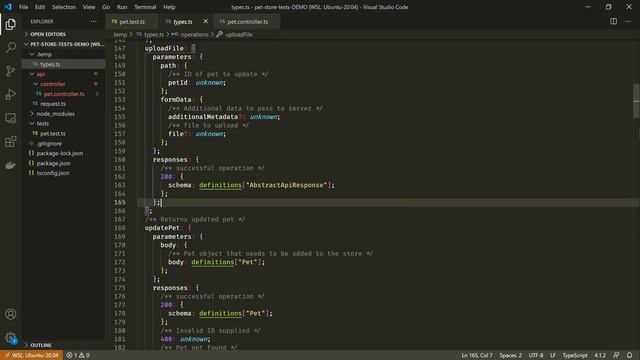Image resolution: width=640 pixels, height=360 pixels.
Task: Open the Search view
Action: click(11, 47)
